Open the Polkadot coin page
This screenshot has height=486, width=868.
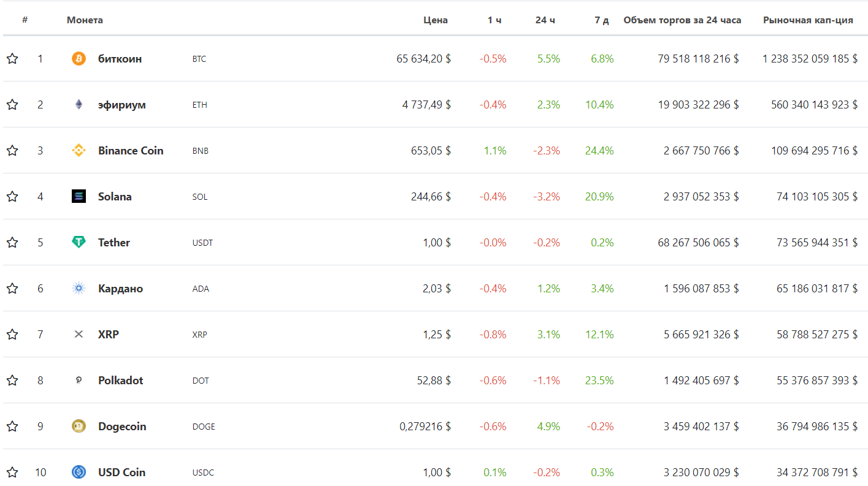(120, 381)
